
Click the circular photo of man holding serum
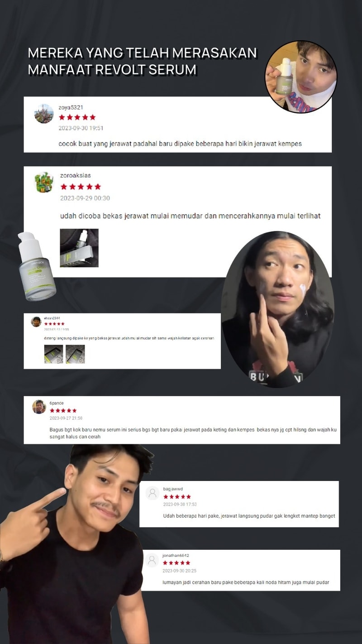[x=301, y=77]
